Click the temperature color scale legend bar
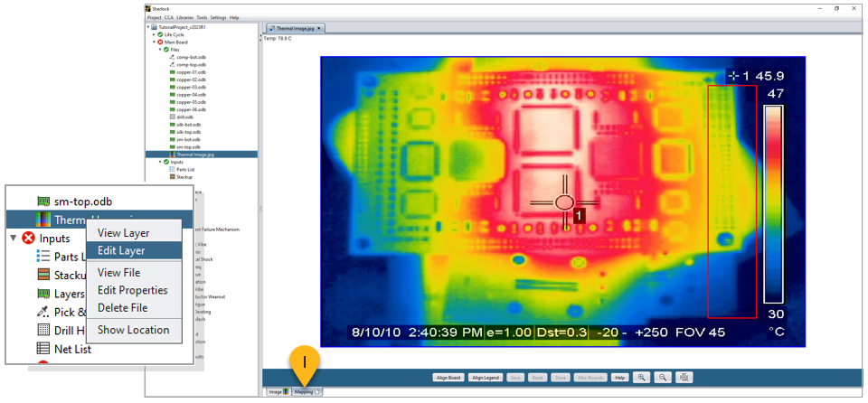Screen dimensions: 868x403 point(773,203)
